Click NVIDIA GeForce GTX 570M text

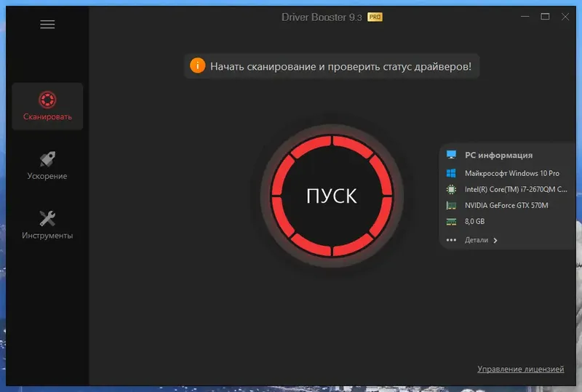[506, 205]
